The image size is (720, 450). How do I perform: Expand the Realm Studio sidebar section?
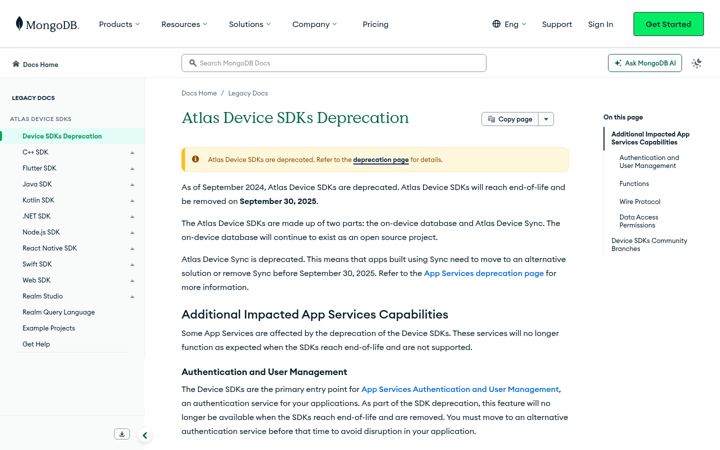[132, 297]
